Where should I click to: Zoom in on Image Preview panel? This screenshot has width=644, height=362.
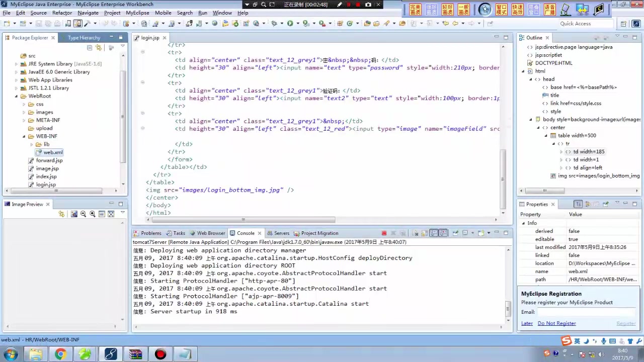coord(93,214)
